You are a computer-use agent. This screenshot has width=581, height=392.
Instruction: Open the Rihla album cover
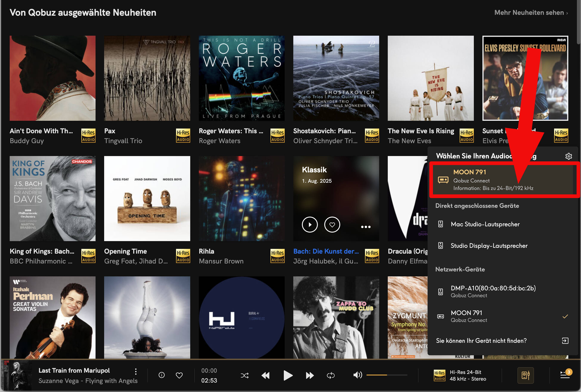click(241, 199)
